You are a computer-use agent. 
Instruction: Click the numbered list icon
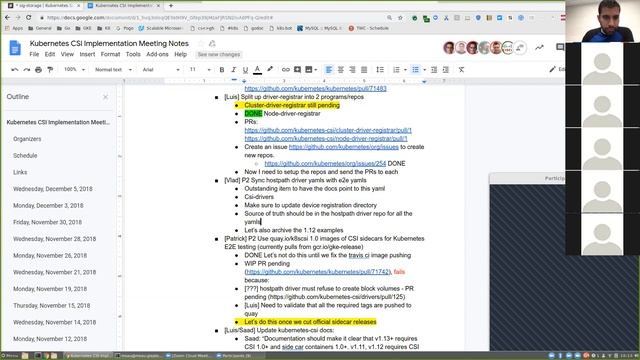coord(396,70)
